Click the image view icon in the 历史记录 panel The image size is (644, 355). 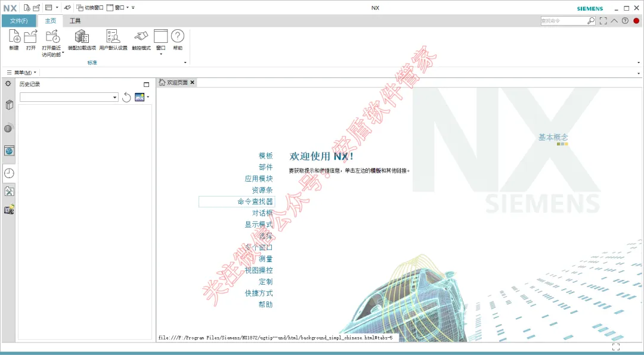tap(140, 97)
